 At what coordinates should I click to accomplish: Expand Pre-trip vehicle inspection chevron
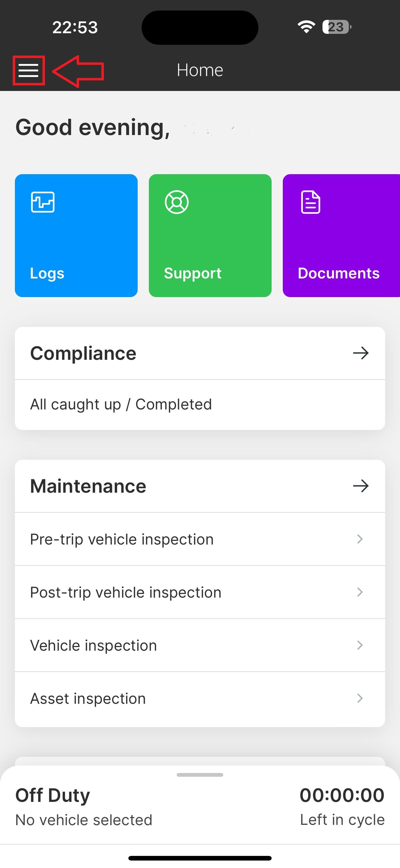pos(360,539)
